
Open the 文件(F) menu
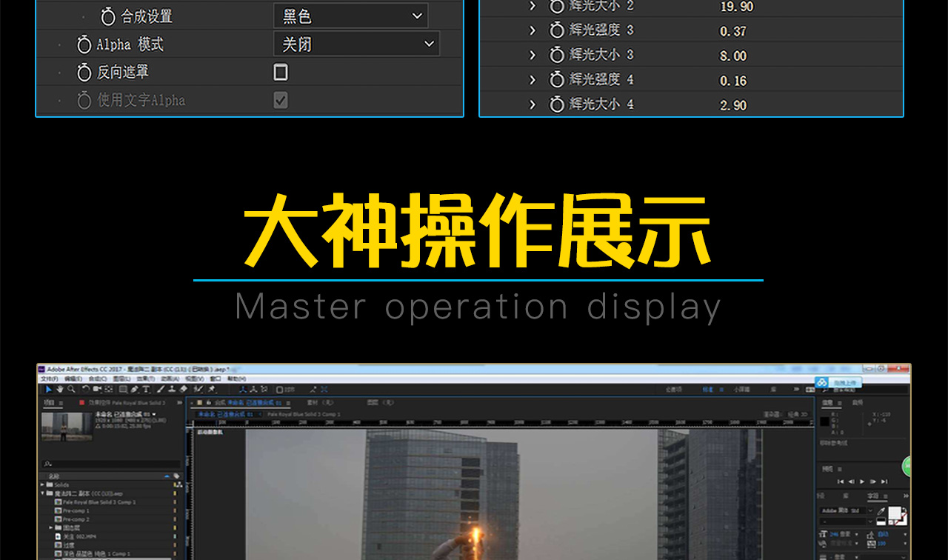[49, 379]
